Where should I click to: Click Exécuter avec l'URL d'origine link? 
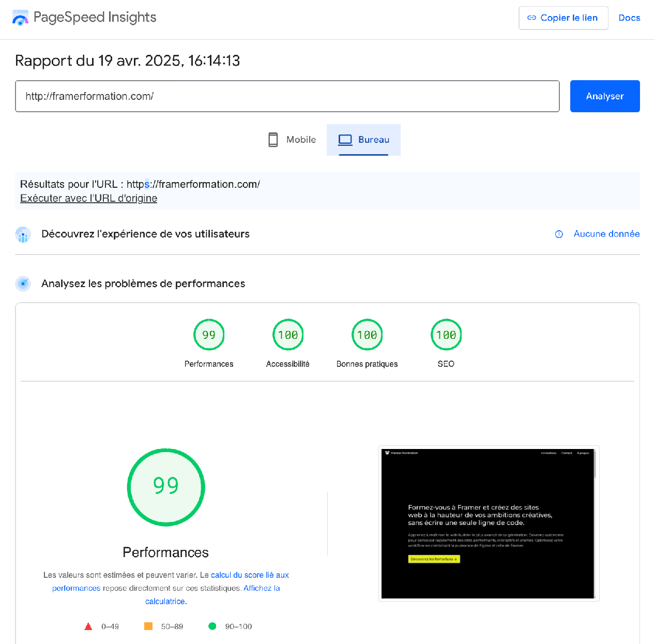88,198
